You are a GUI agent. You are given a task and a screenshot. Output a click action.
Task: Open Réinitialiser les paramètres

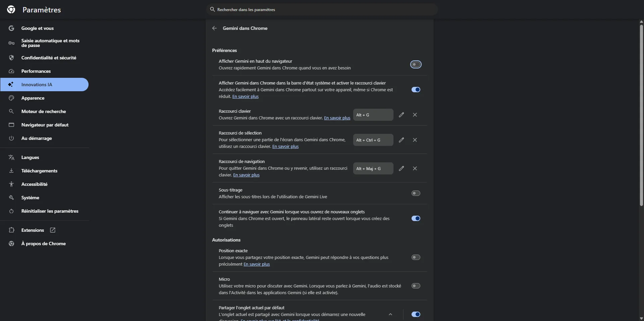point(44,211)
